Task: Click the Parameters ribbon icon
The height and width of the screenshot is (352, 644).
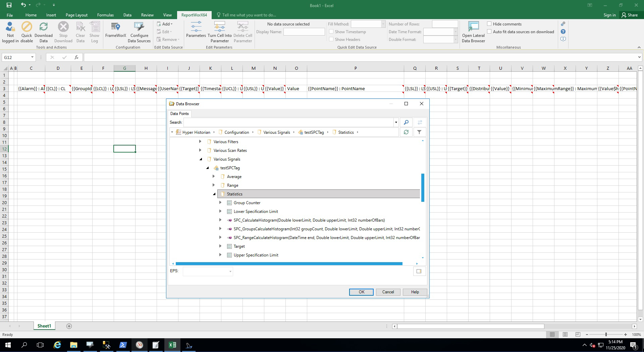Action: 196,27
